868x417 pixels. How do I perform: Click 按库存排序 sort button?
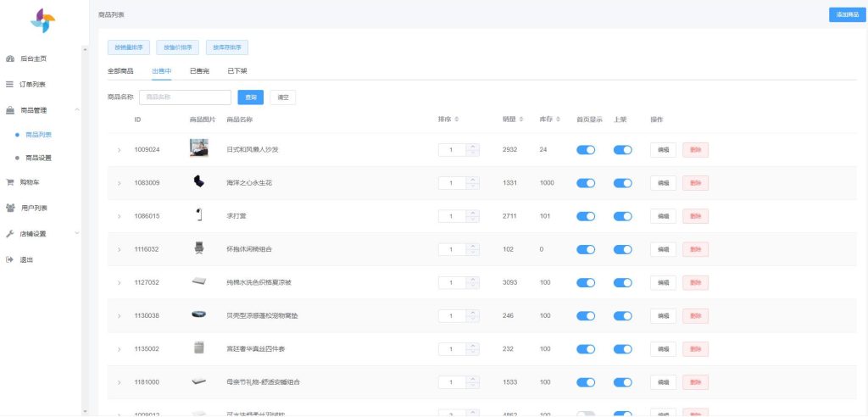pyautogui.click(x=227, y=47)
